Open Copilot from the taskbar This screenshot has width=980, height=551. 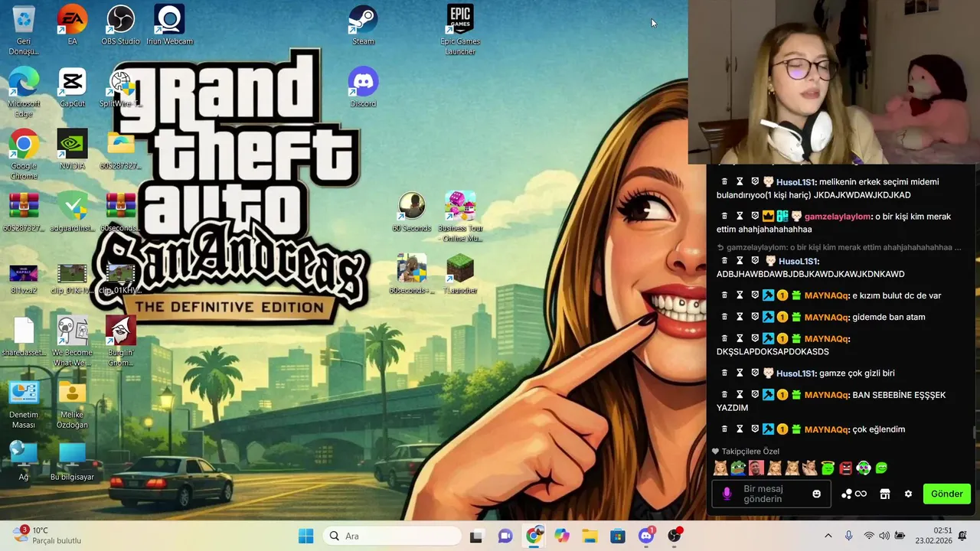562,536
